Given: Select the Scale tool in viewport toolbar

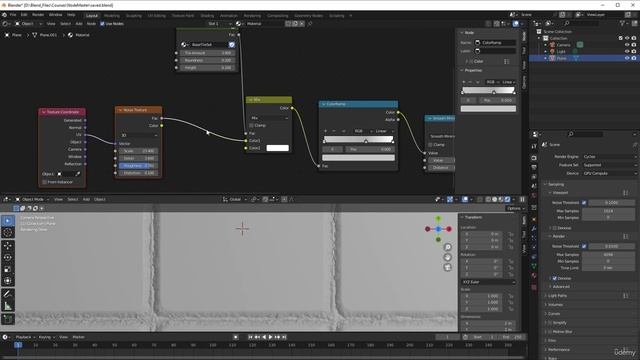Looking at the screenshot, I should 8,269.
